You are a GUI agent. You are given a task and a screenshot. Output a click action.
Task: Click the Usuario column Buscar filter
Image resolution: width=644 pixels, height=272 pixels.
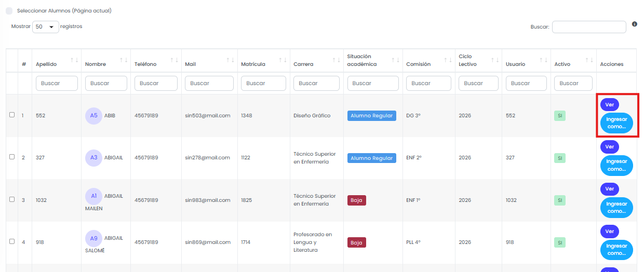point(526,83)
